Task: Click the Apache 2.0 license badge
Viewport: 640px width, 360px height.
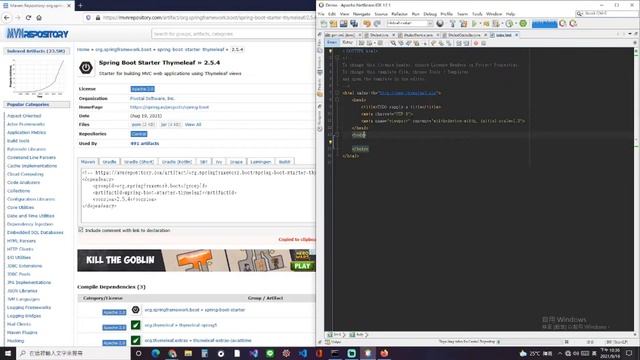Action: 142,89
